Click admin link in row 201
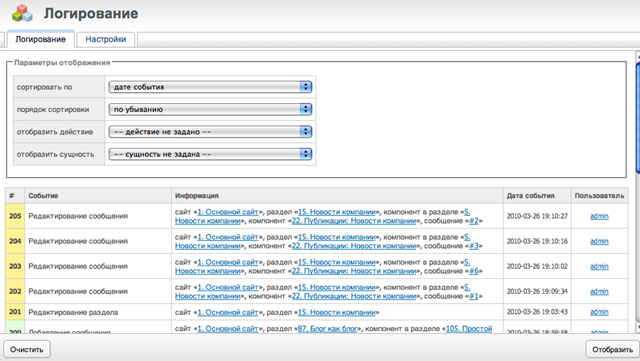640x361 pixels. 599,312
